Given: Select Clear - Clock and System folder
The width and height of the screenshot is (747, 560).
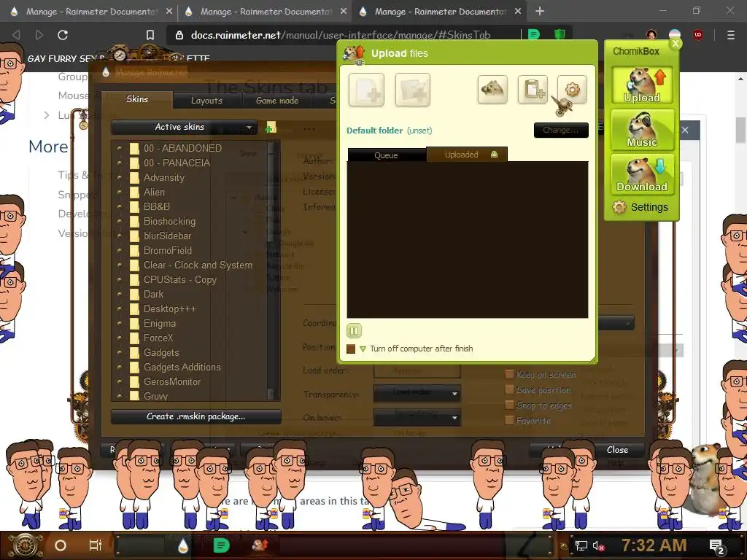Looking at the screenshot, I should [x=198, y=265].
